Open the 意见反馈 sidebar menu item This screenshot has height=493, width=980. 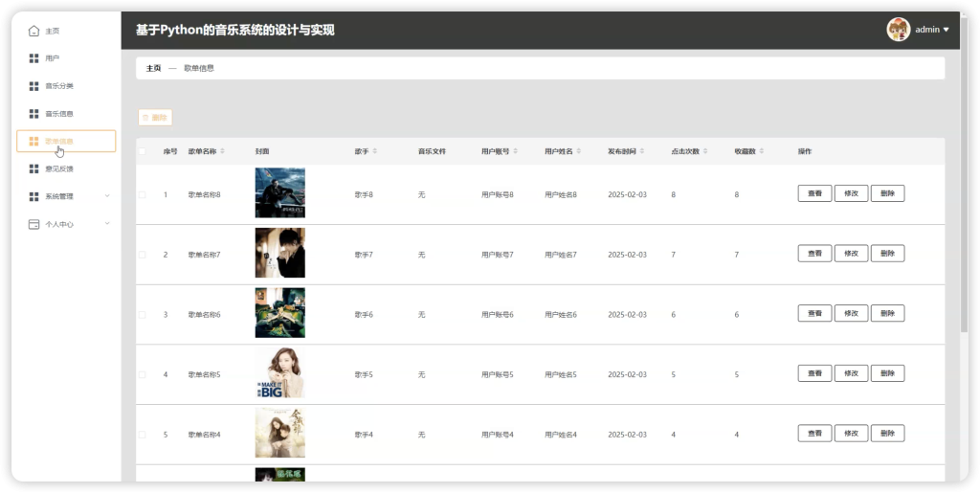tap(66, 168)
